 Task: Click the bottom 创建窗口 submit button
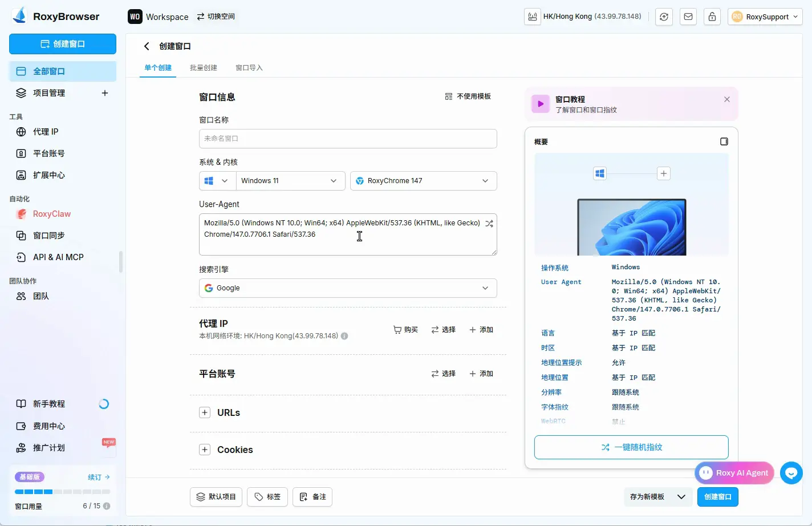718,497
